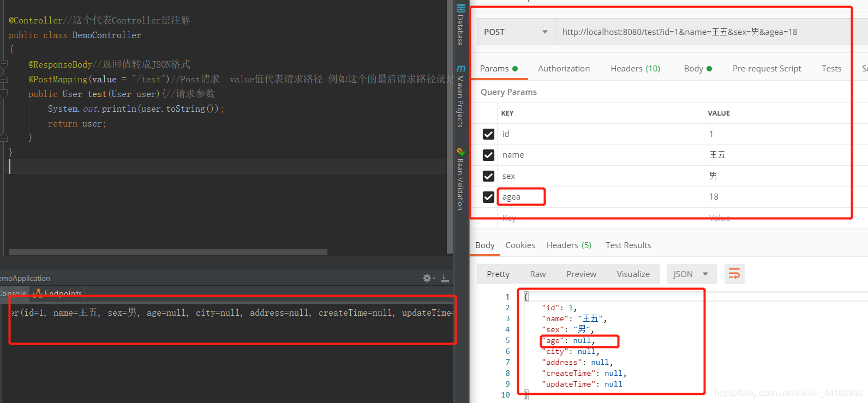
Task: Open the response Headers (5) tab
Action: point(568,245)
